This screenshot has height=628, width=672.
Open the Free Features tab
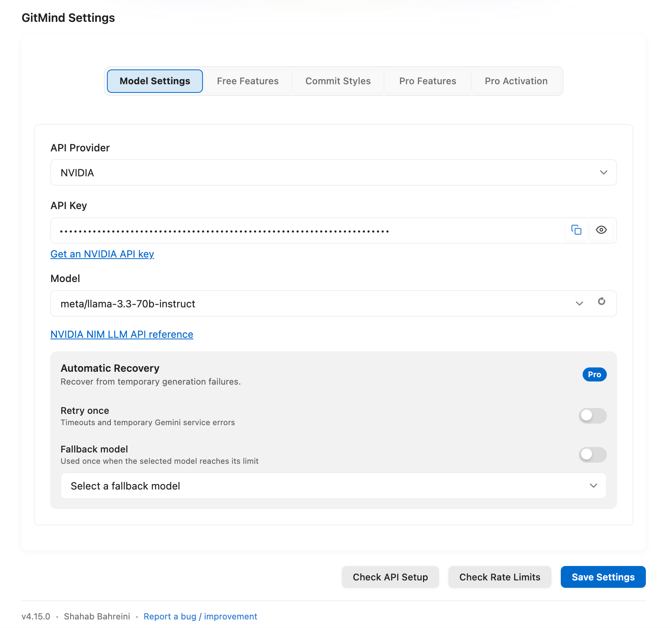pyautogui.click(x=248, y=81)
